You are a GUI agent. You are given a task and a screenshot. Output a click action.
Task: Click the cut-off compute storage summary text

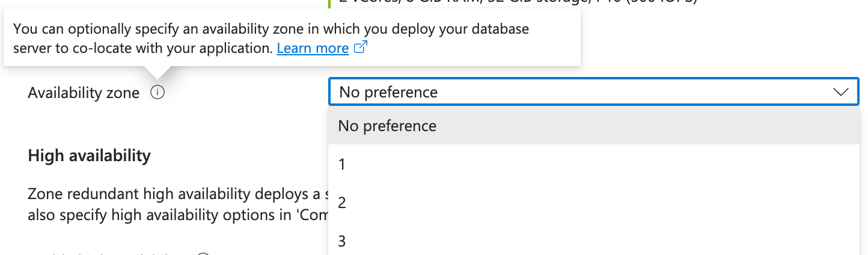tap(511, 2)
